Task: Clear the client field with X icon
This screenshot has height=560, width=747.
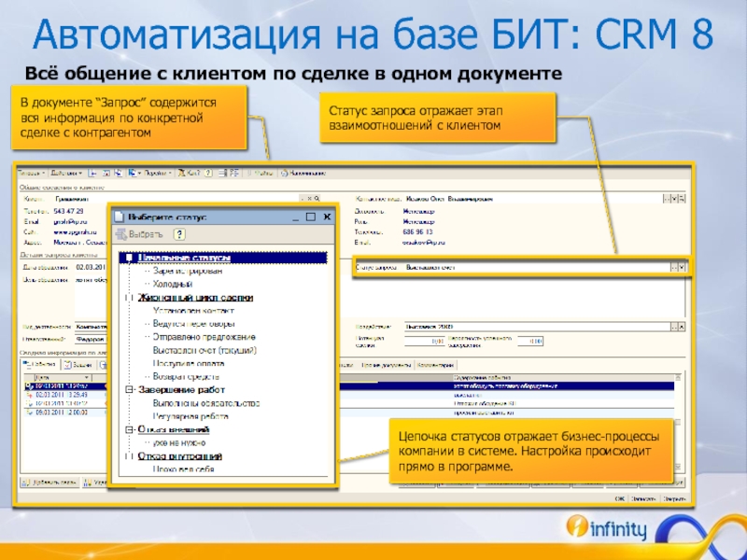Action: (x=310, y=199)
